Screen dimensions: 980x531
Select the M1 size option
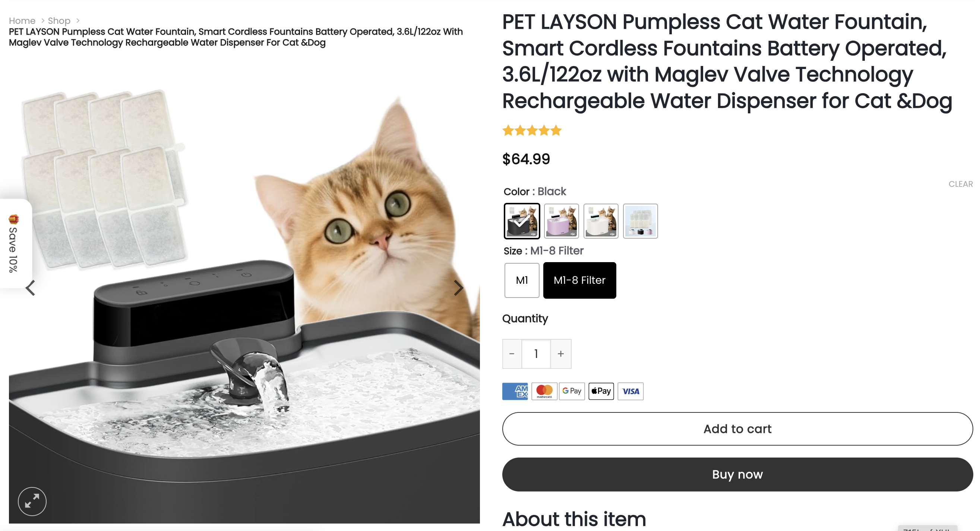[522, 280]
